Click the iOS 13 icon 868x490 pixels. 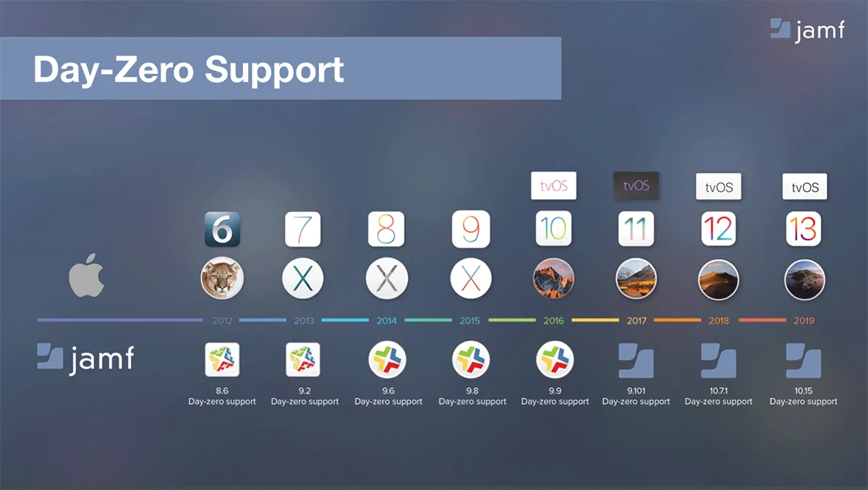(804, 229)
